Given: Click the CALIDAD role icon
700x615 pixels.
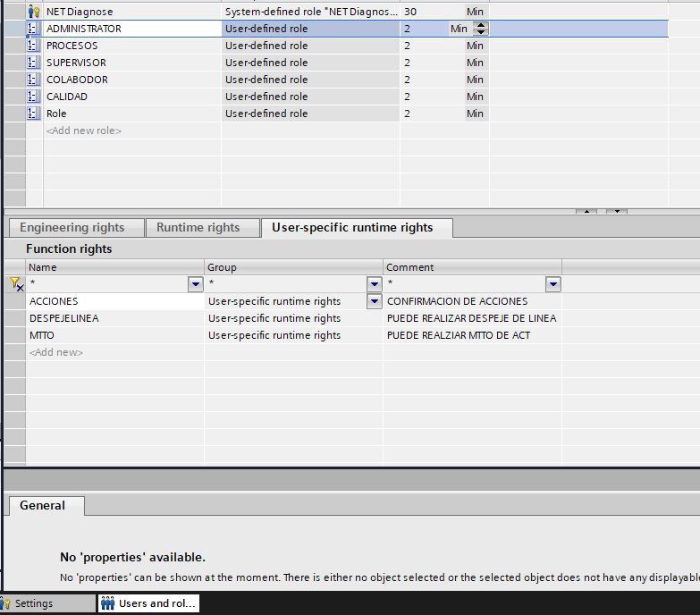Looking at the screenshot, I should click(34, 97).
